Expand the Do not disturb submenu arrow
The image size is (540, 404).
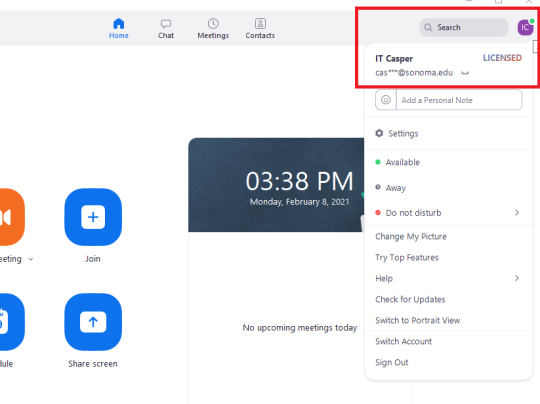coord(517,213)
